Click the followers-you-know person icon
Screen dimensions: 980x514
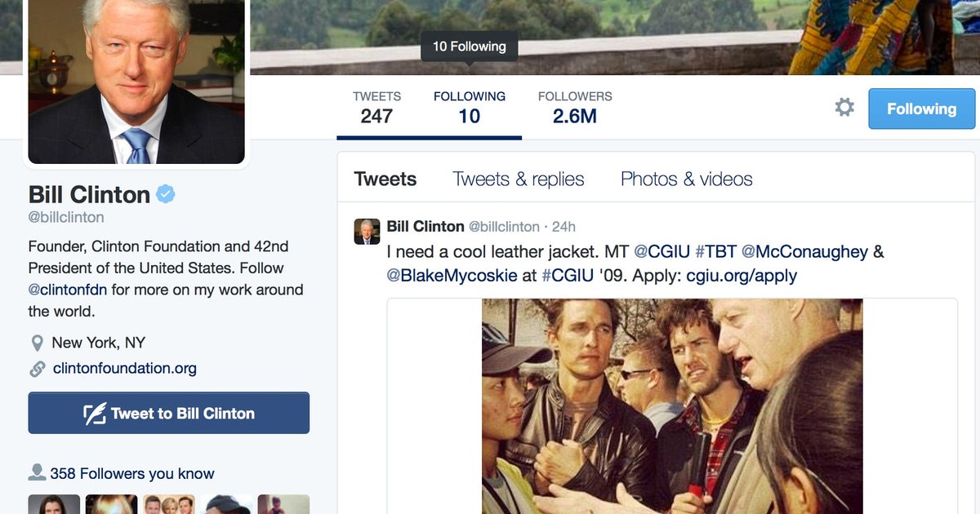click(37, 472)
